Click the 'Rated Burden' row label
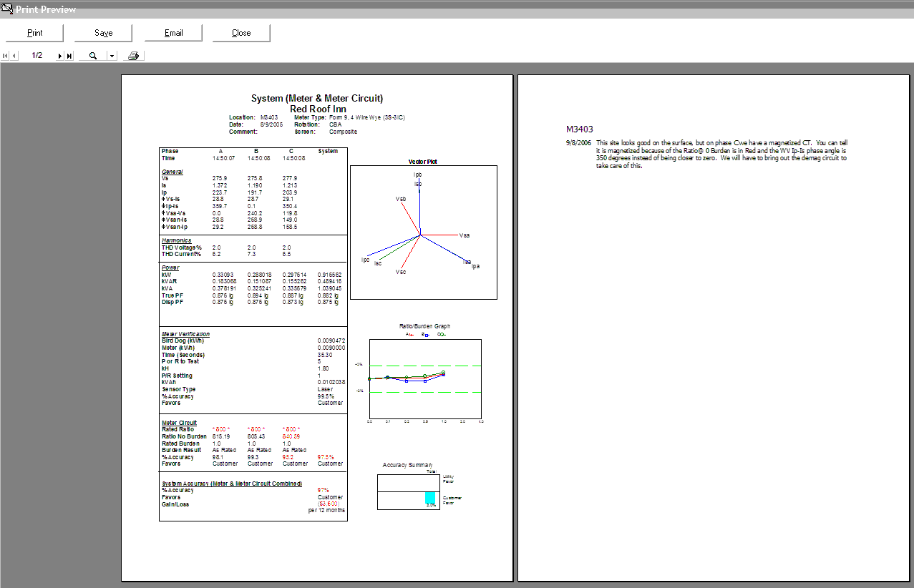This screenshot has width=914, height=588. click(181, 444)
